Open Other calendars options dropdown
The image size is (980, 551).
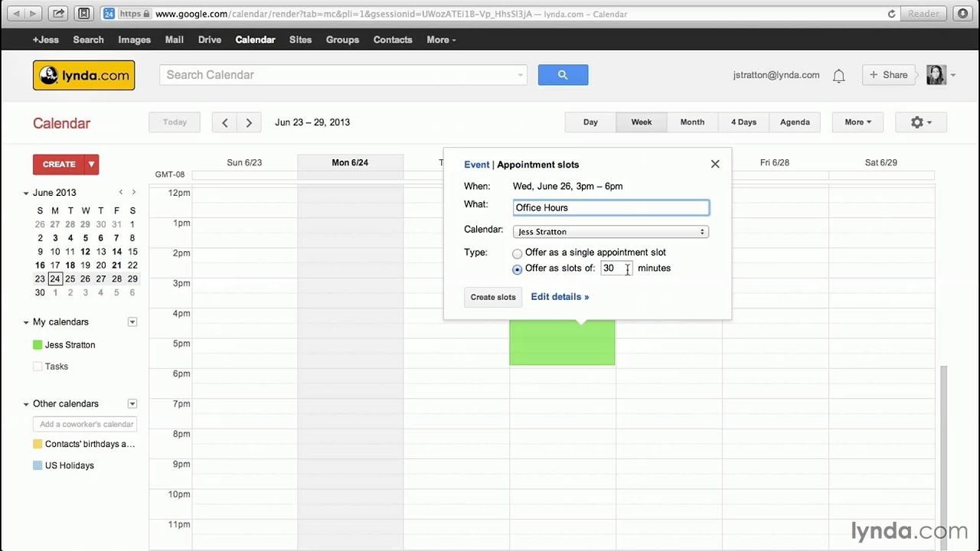click(132, 404)
